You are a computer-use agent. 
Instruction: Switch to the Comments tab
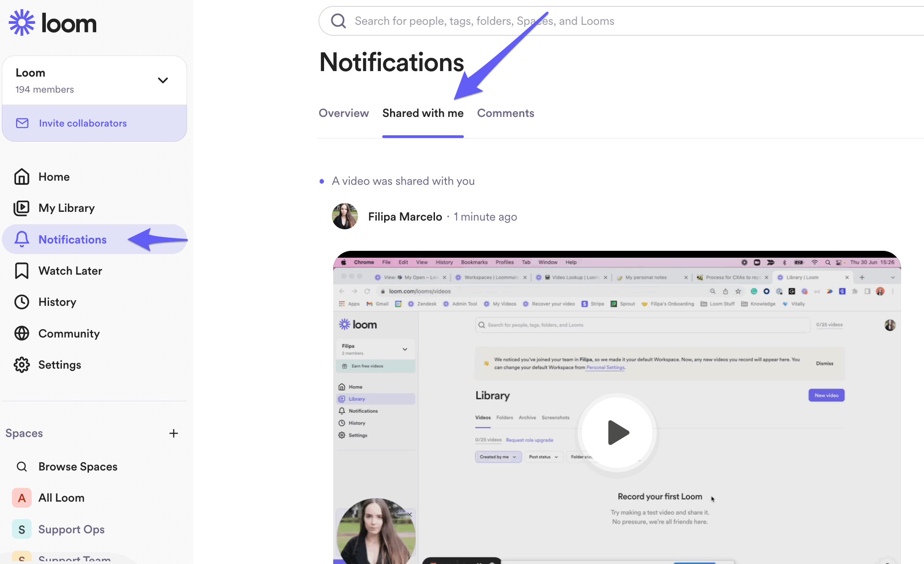click(506, 113)
